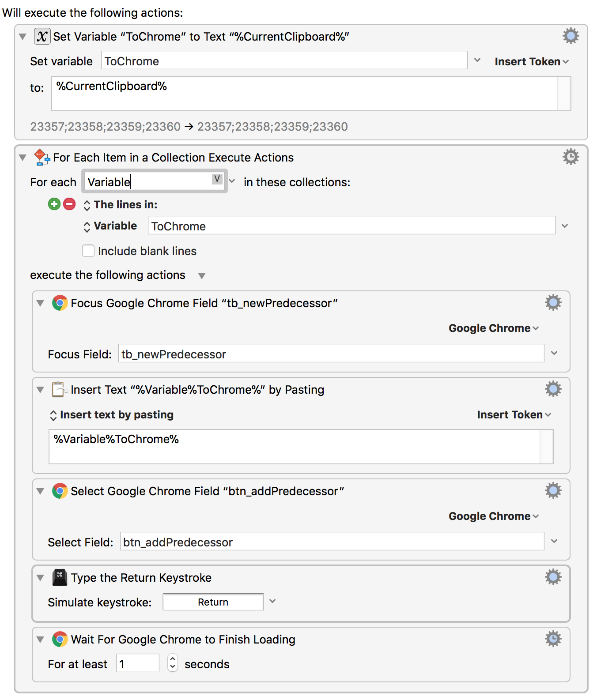597x700 pixels.
Task: Collapse the Select Google Chrome Field action
Action: [x=40, y=491]
